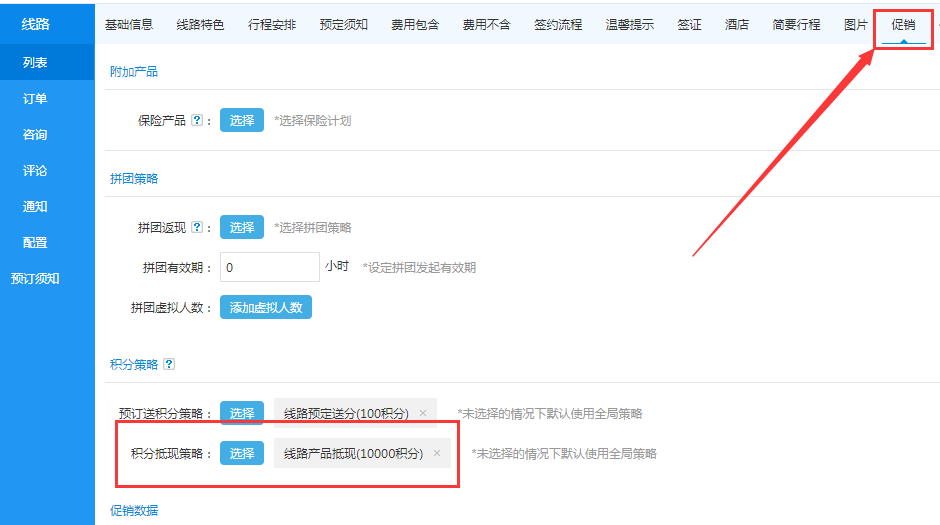Open the 行程安排 tab

[x=271, y=25]
